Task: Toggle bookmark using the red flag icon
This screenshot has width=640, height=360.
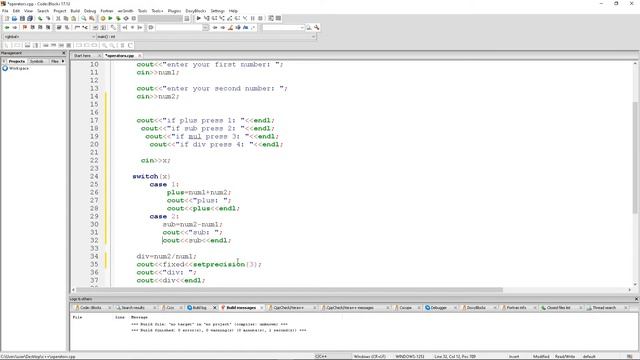Action: point(24,27)
